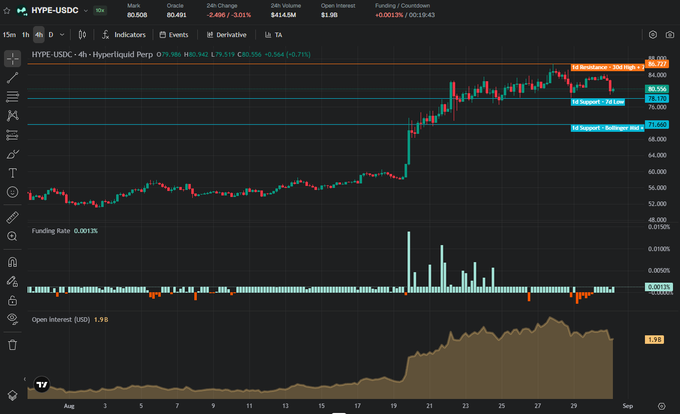The width and height of the screenshot is (680, 414).
Task: Expand the more timeframes dropdown arrow
Action: pyautogui.click(x=62, y=35)
